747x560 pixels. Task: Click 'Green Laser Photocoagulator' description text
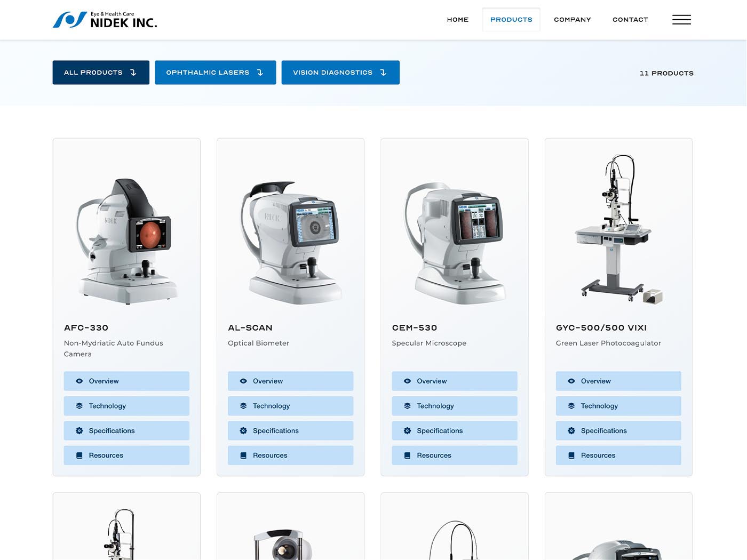[x=608, y=343]
